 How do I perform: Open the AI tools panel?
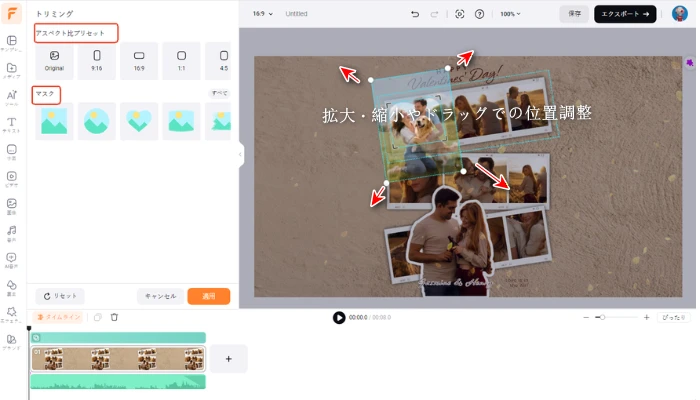click(12, 97)
